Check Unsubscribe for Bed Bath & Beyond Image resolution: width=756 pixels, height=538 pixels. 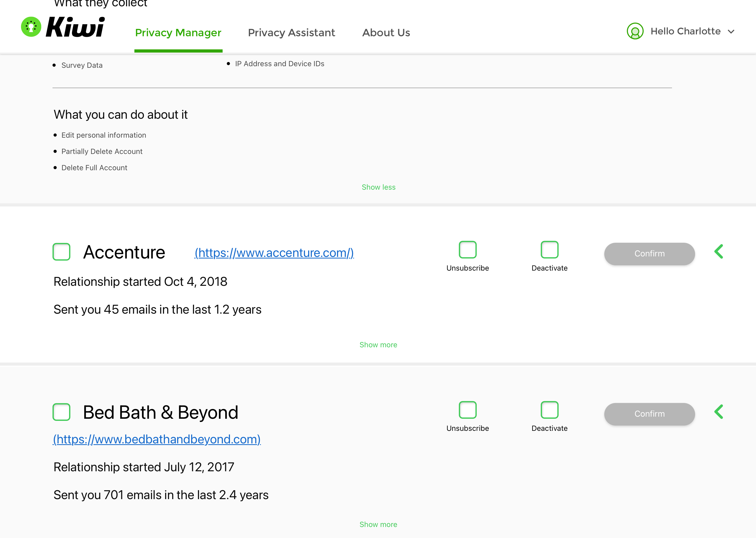pyautogui.click(x=467, y=410)
